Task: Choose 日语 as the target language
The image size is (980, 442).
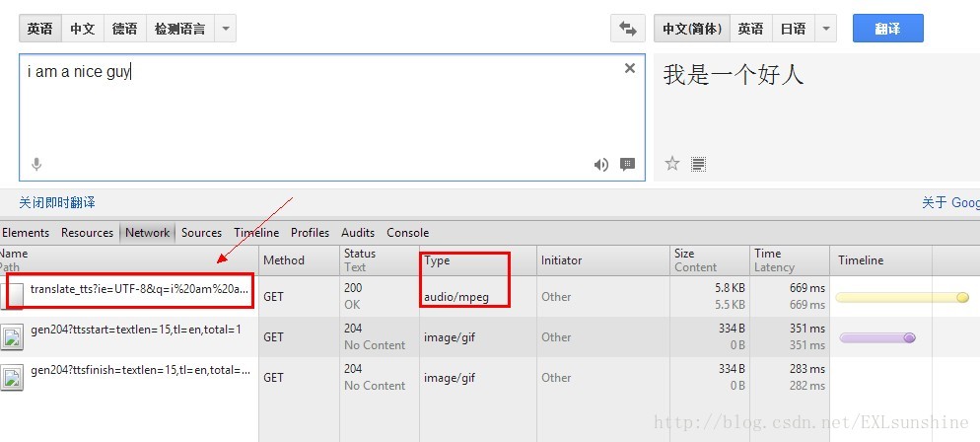Action: click(x=793, y=29)
